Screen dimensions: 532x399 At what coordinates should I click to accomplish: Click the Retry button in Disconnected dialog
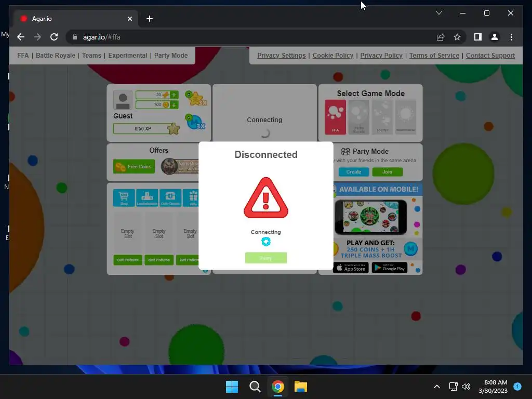coord(265,258)
